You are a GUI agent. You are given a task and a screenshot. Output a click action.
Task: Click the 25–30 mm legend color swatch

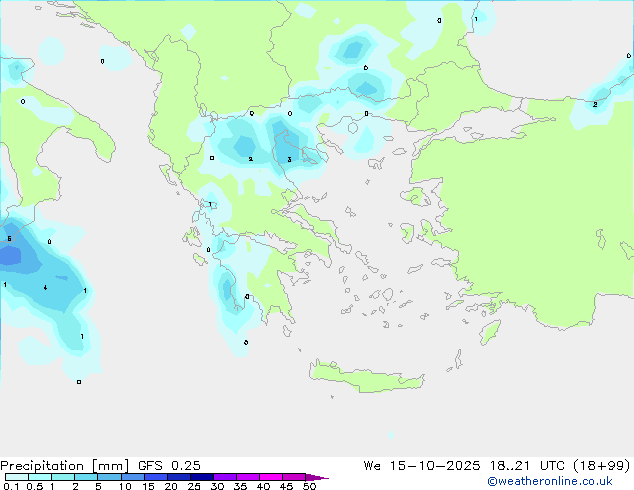[x=201, y=477]
